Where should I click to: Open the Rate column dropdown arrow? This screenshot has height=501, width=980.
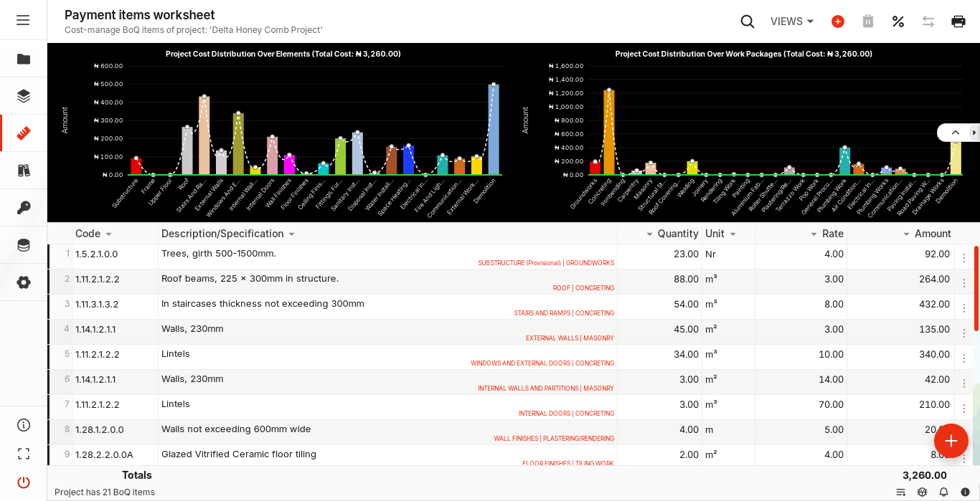tap(814, 234)
